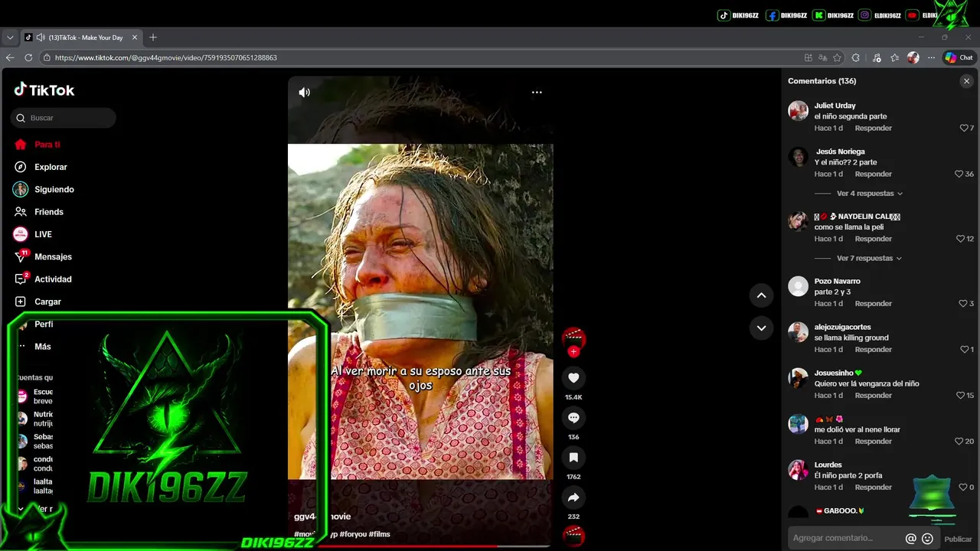
Task: Like Pozo Navarro's comment heart
Action: 963,304
